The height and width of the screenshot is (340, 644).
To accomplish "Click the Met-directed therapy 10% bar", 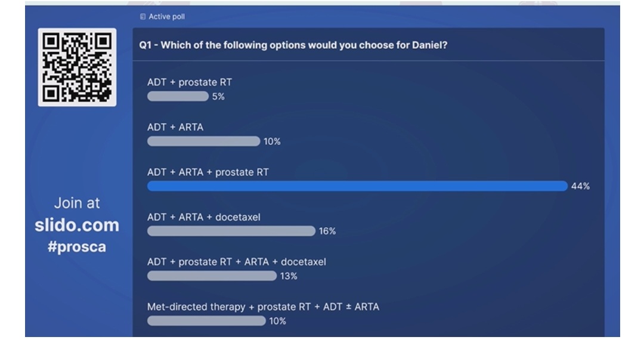I will click(206, 321).
